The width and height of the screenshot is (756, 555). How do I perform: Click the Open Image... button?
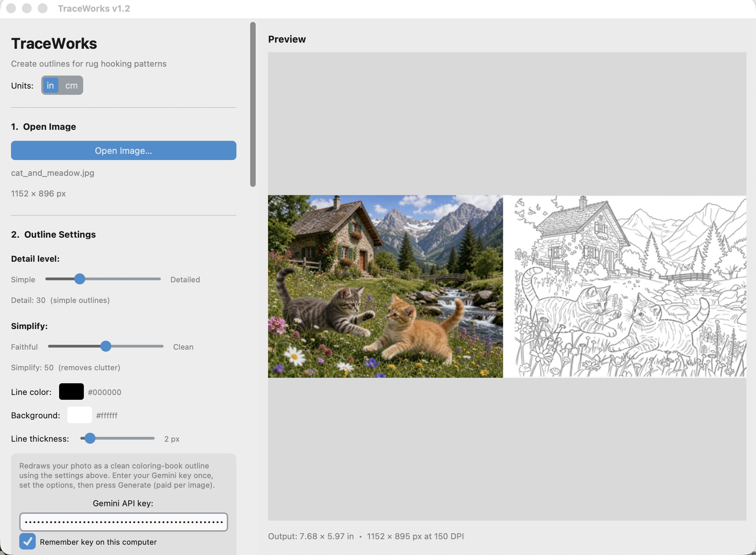tap(124, 150)
